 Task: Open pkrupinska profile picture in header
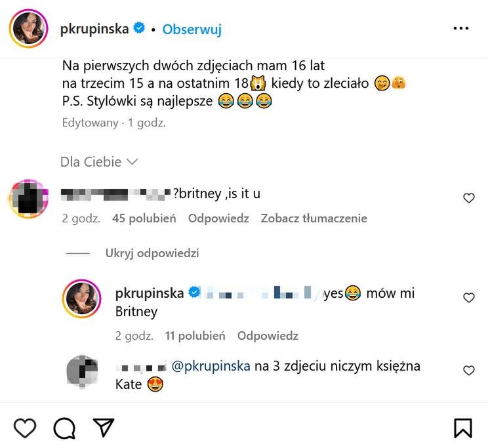29,29
